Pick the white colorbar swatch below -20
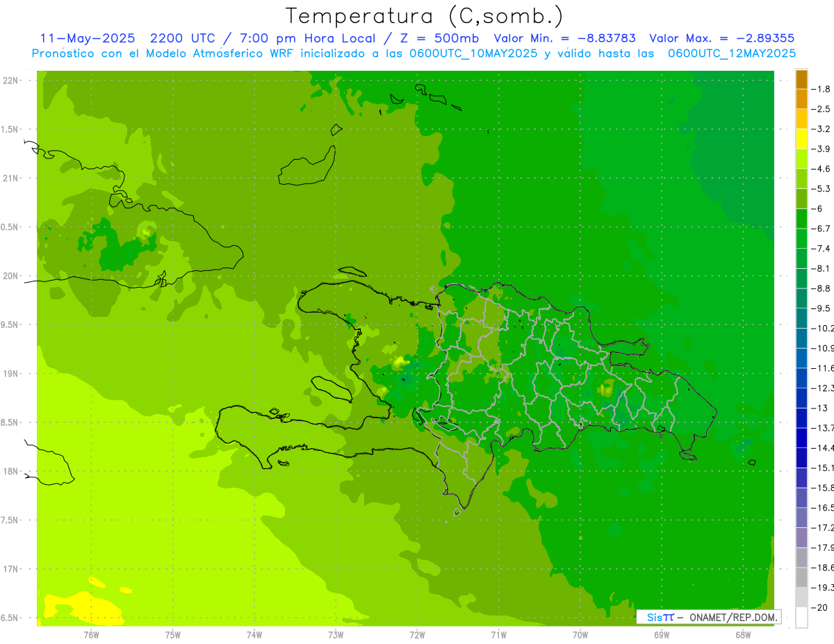Image resolution: width=834 pixels, height=644 pixels. pyautogui.click(x=801, y=618)
